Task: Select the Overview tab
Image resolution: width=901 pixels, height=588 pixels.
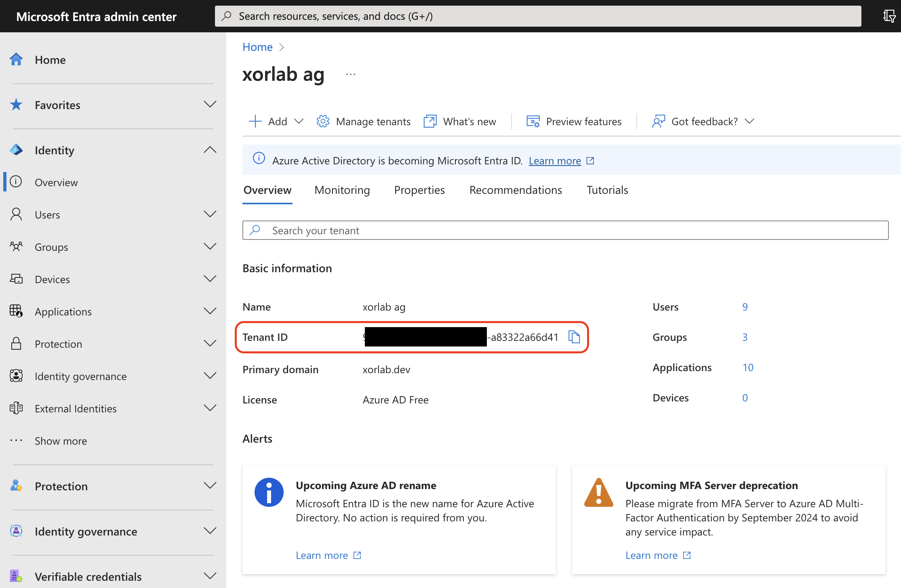Action: pyautogui.click(x=267, y=190)
